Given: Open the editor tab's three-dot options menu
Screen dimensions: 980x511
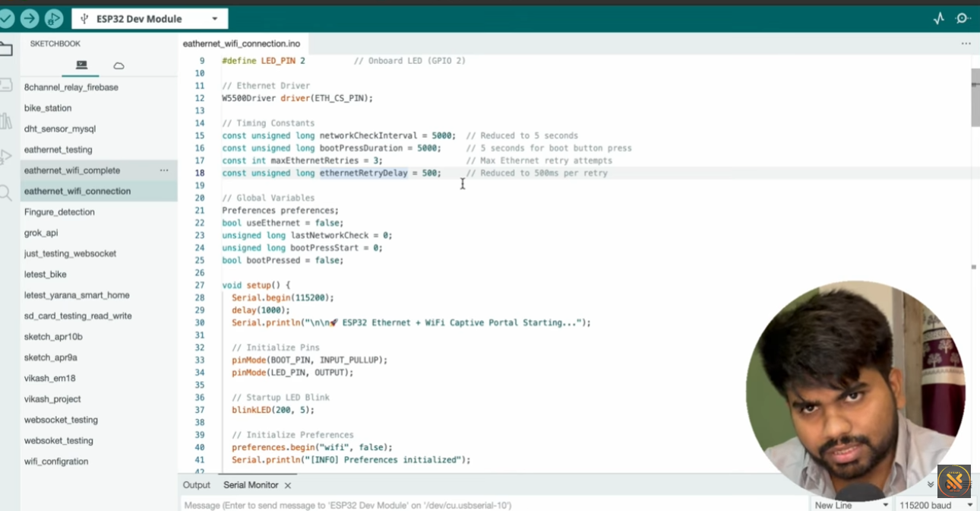Looking at the screenshot, I should coord(966,44).
